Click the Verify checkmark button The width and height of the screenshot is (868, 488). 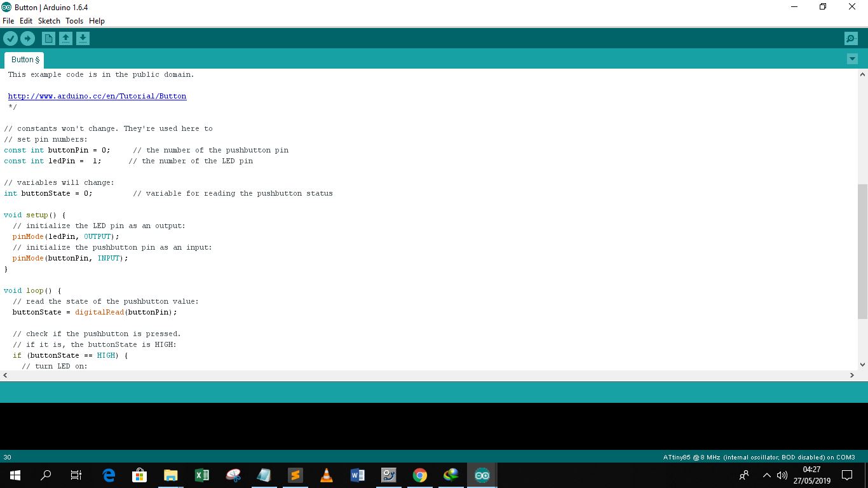pyautogui.click(x=10, y=39)
